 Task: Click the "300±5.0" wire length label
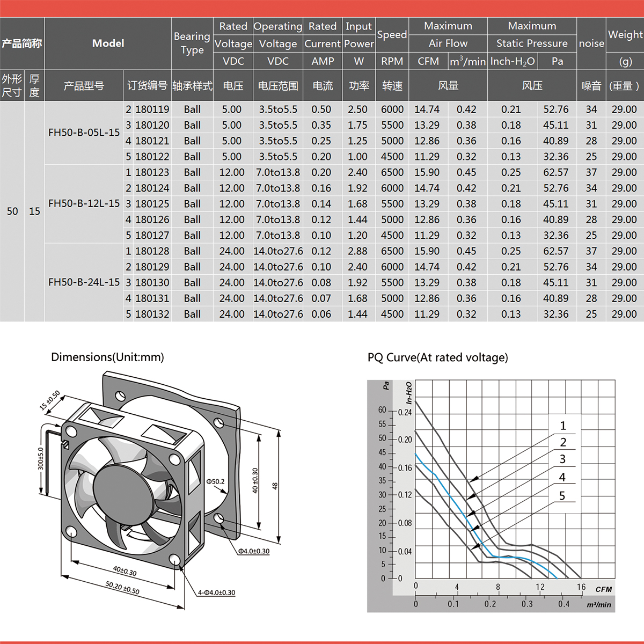(x=40, y=458)
